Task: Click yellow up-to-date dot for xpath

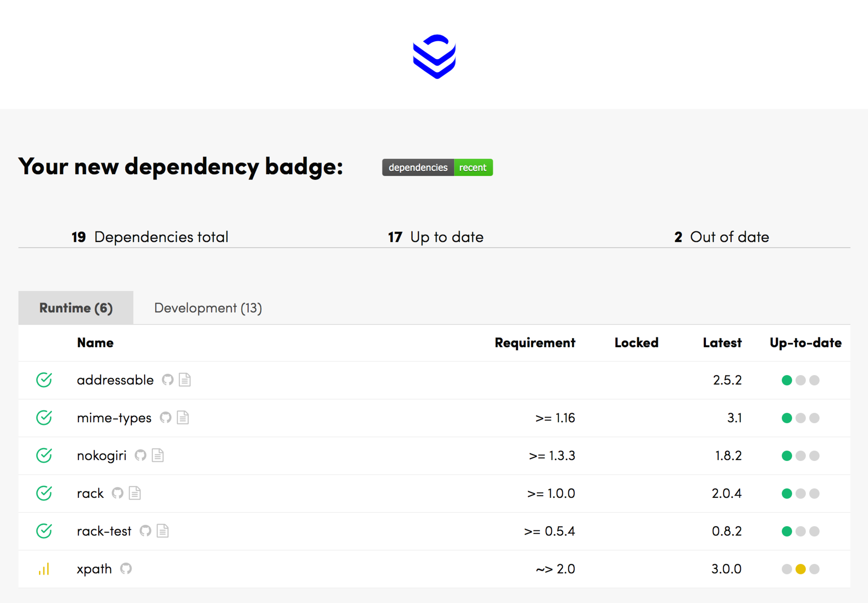Action: [800, 569]
